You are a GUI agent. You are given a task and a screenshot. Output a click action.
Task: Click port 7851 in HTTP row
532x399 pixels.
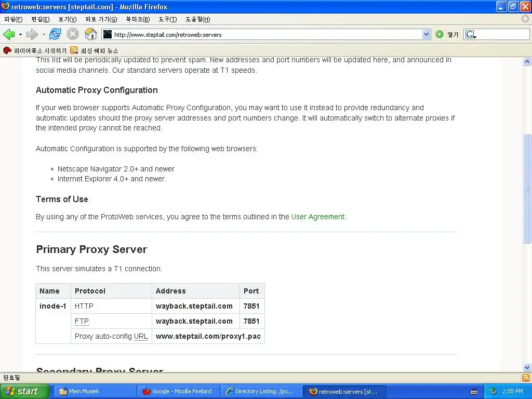tap(251, 306)
